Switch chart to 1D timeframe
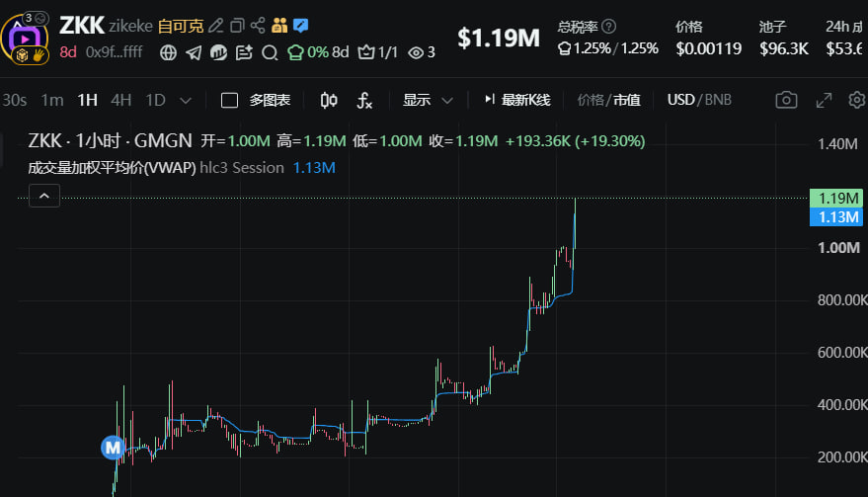This screenshot has height=497, width=868. click(x=156, y=100)
